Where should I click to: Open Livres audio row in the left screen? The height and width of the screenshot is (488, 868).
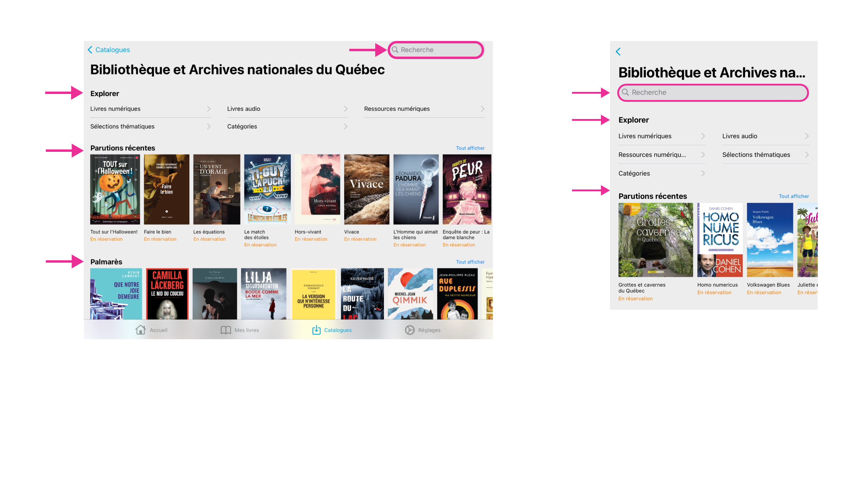(x=287, y=109)
